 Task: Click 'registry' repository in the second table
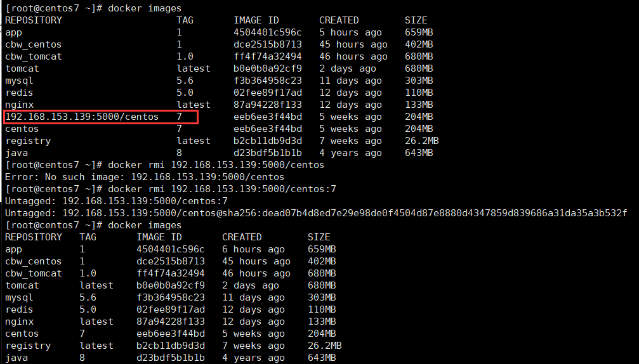pos(28,346)
